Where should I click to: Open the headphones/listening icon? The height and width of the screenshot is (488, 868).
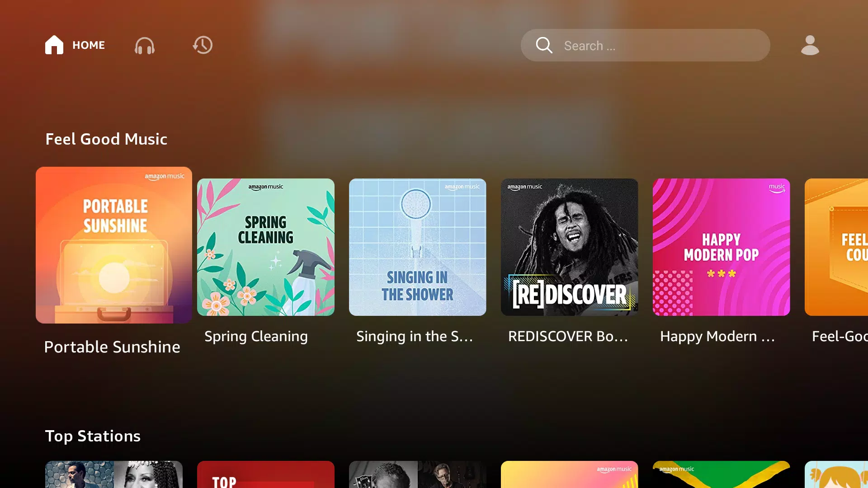tap(145, 45)
